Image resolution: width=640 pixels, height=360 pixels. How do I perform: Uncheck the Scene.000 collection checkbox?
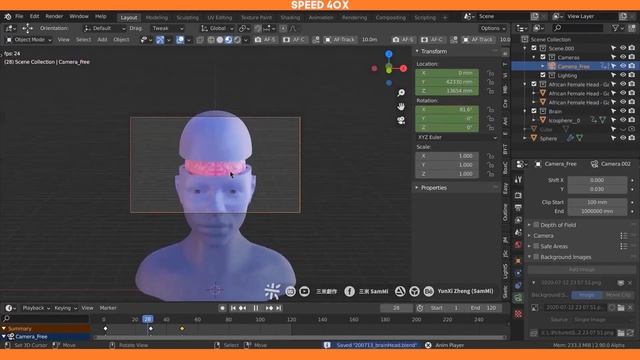[x=534, y=48]
